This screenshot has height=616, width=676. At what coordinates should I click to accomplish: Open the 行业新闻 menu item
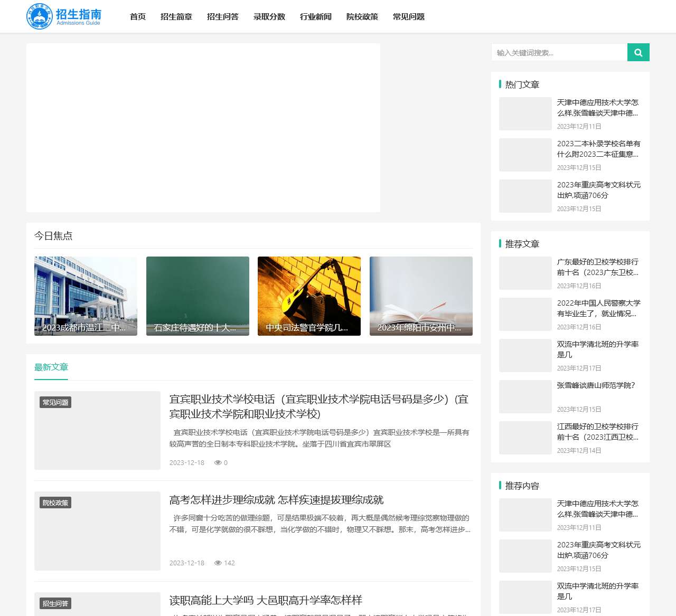(x=315, y=16)
